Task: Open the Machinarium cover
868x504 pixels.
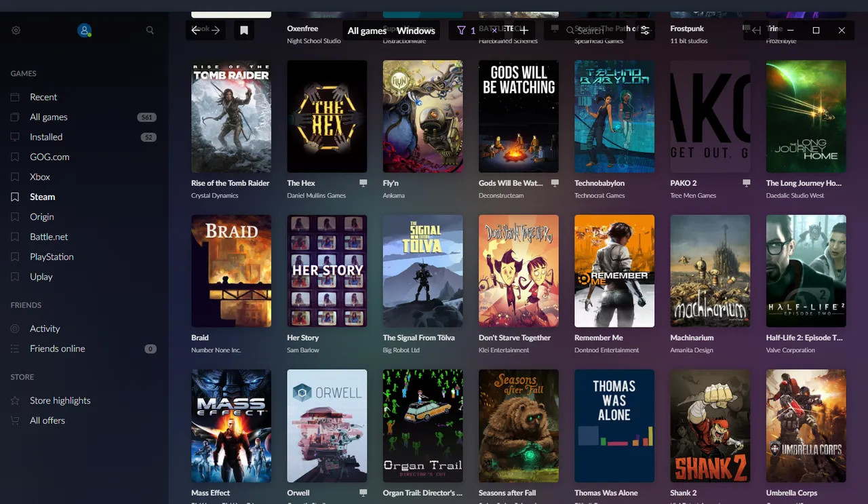Action: tap(710, 271)
